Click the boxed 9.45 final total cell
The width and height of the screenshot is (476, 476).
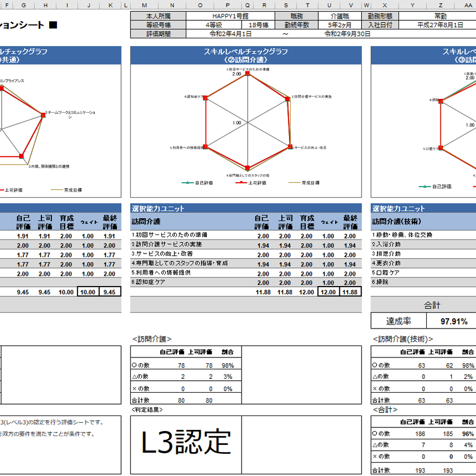pyautogui.click(x=110, y=292)
